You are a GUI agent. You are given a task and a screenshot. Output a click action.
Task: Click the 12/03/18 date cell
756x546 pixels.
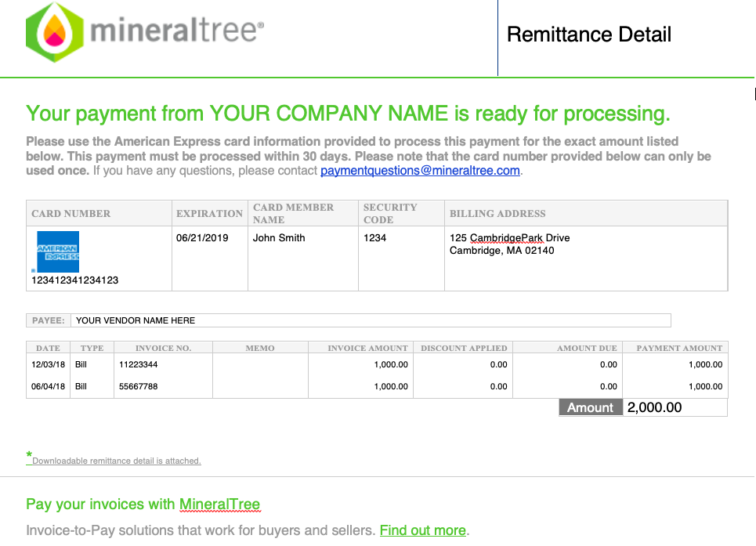tap(49, 364)
